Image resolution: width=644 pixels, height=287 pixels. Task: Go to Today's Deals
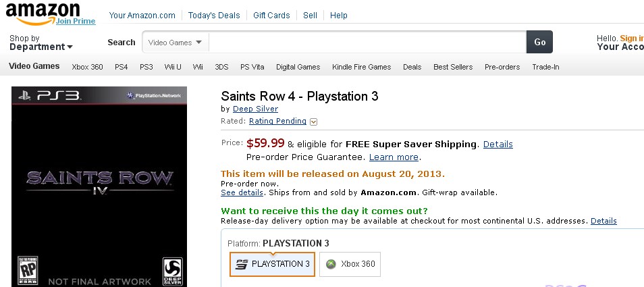[214, 16]
